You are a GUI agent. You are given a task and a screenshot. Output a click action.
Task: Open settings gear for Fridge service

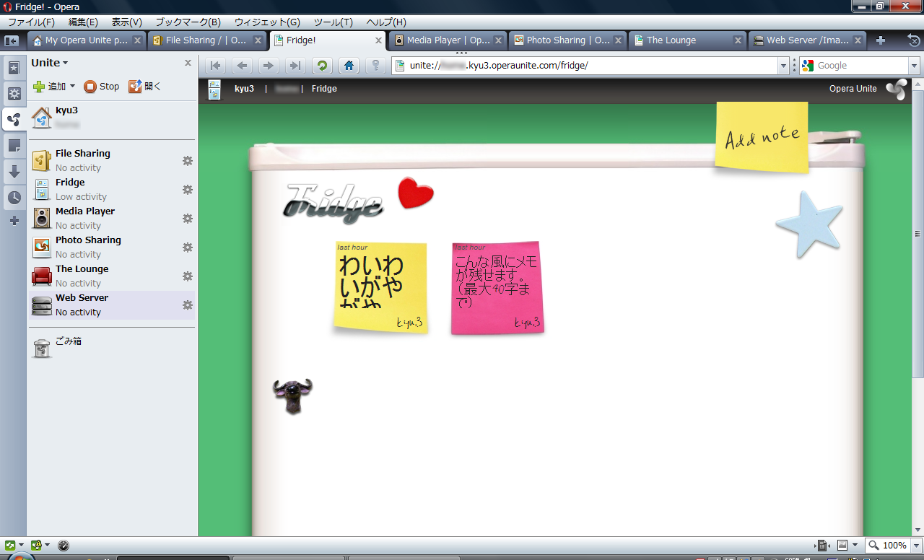pyautogui.click(x=188, y=189)
